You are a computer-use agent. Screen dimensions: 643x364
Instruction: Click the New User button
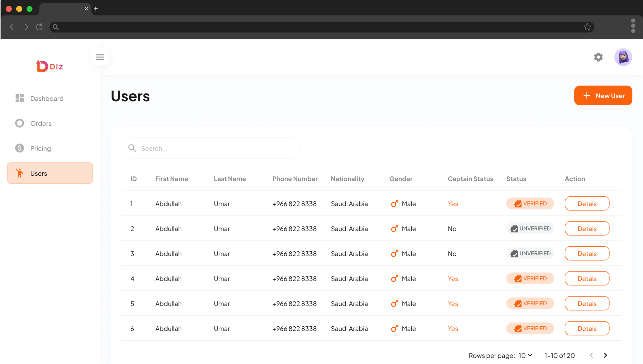click(x=603, y=96)
